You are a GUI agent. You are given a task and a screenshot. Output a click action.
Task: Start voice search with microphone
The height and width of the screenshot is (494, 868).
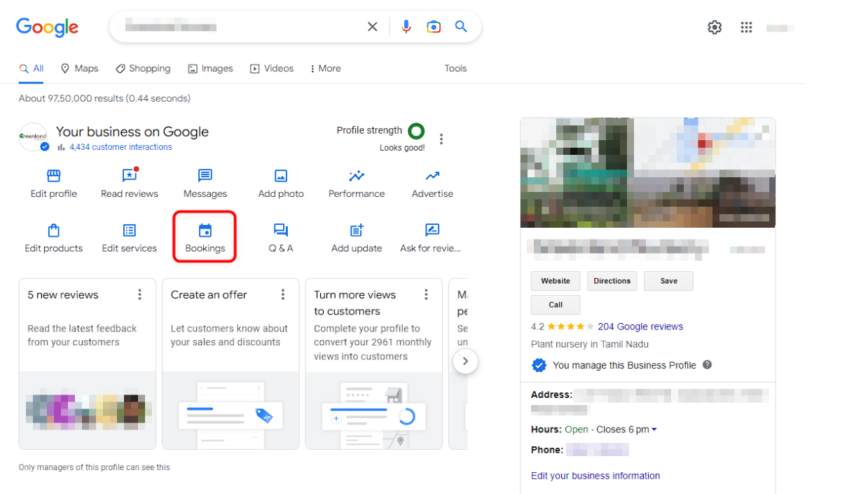pos(406,27)
